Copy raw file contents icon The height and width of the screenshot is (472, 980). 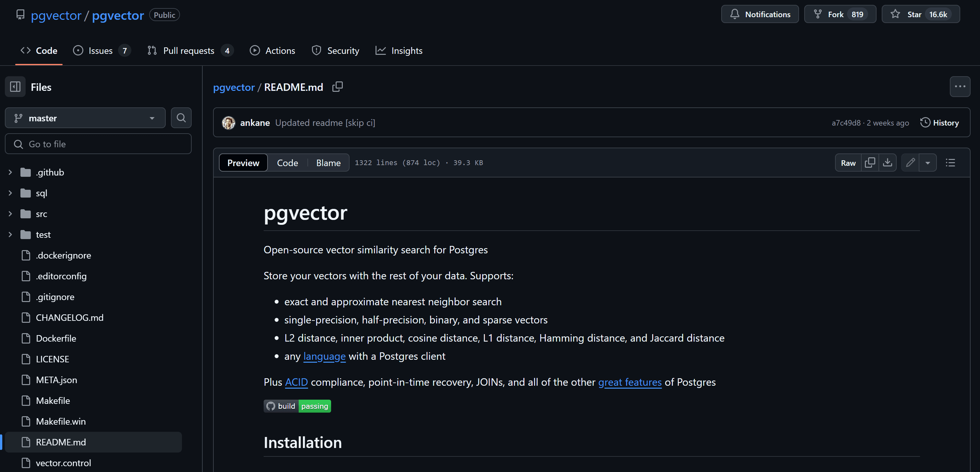pyautogui.click(x=870, y=163)
